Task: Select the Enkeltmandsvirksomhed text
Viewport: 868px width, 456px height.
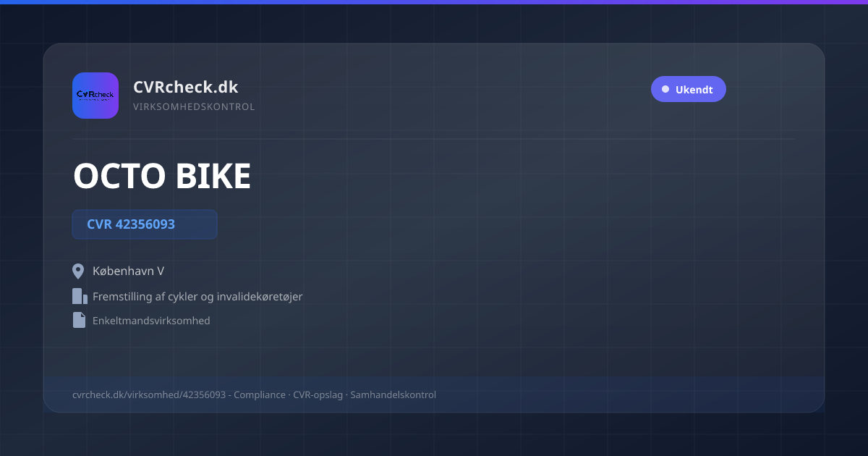Action: (x=151, y=320)
